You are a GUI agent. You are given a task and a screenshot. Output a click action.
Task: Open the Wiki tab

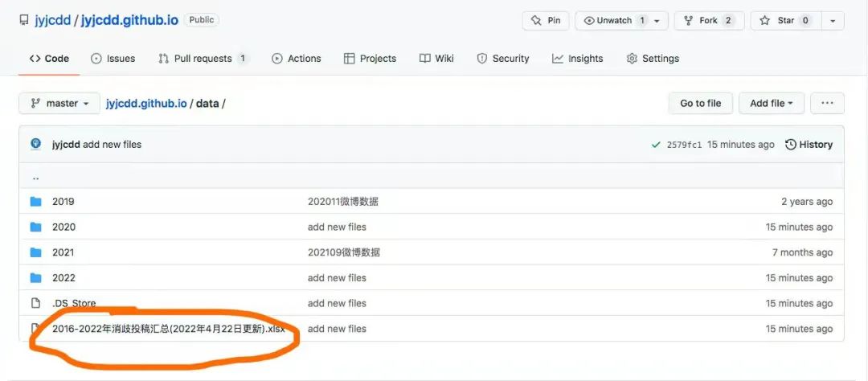tap(436, 58)
